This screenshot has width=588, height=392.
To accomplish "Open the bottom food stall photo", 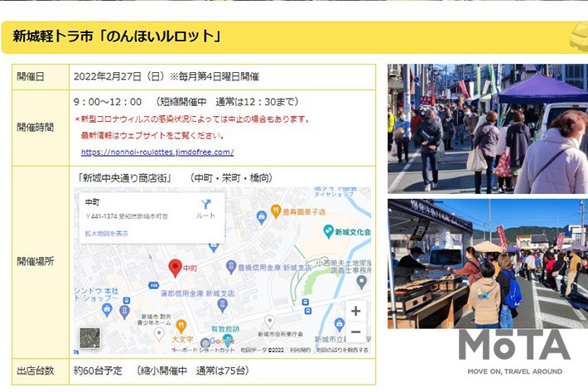I will tap(488, 264).
